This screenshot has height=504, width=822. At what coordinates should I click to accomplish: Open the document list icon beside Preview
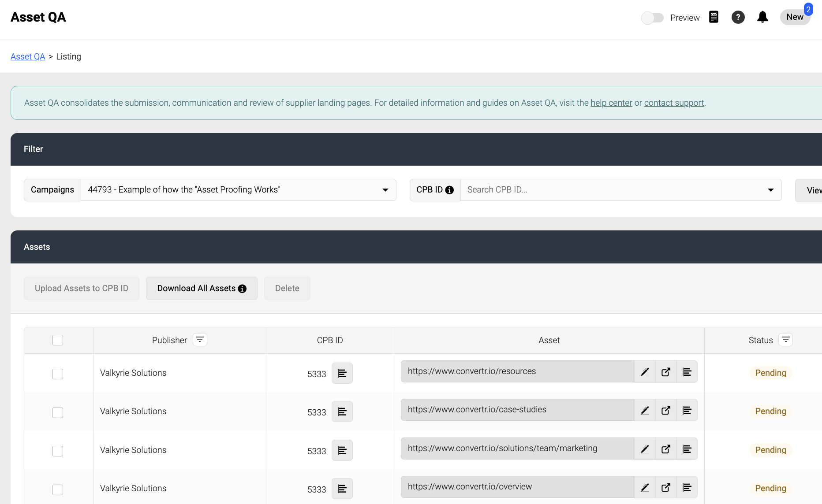(x=714, y=17)
